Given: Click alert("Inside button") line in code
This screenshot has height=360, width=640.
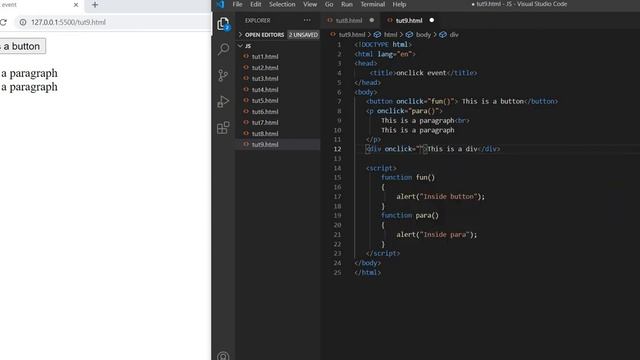Looking at the screenshot, I should [x=440, y=197].
